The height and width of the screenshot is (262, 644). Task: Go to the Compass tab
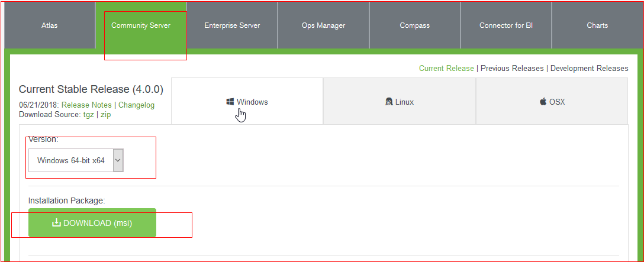[x=415, y=25]
